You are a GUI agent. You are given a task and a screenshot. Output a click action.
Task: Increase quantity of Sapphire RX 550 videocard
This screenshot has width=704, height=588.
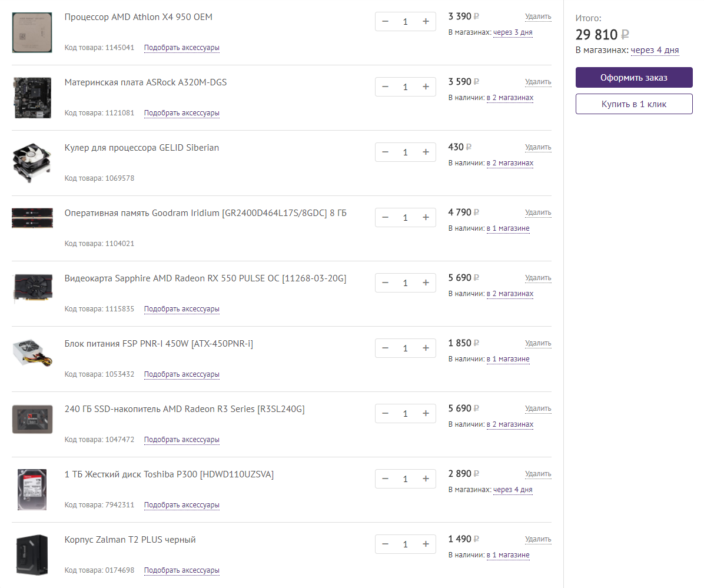[426, 283]
